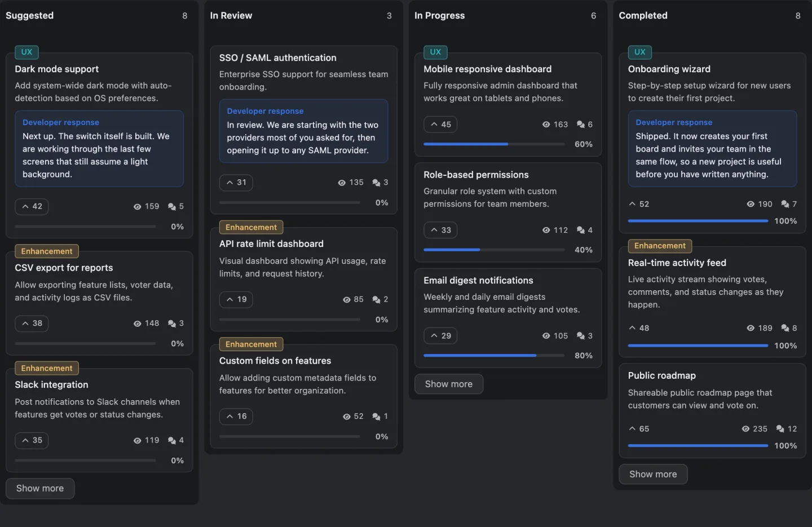The image size is (812, 527).
Task: Open the Role-based permissions title
Action: (476, 175)
